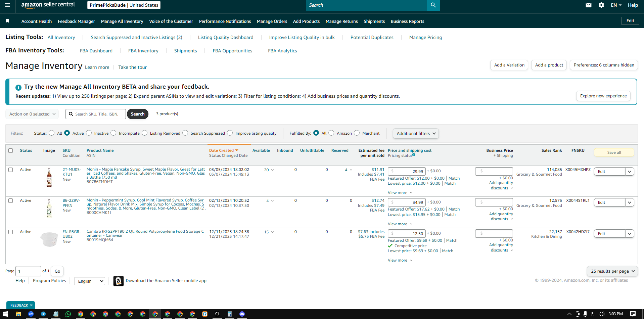The width and height of the screenshot is (644, 319).
Task: Select the Search Suppressed filter
Action: (185, 133)
